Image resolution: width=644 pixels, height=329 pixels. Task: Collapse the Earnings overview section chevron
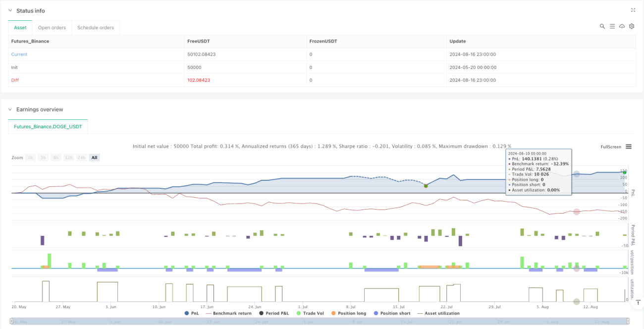(10, 110)
